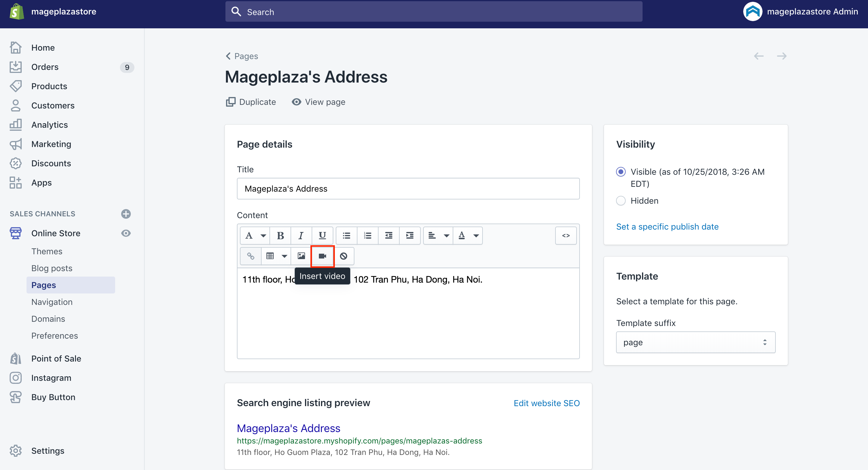The image size is (868, 470).
Task: Open Buy Button channel
Action: point(53,397)
